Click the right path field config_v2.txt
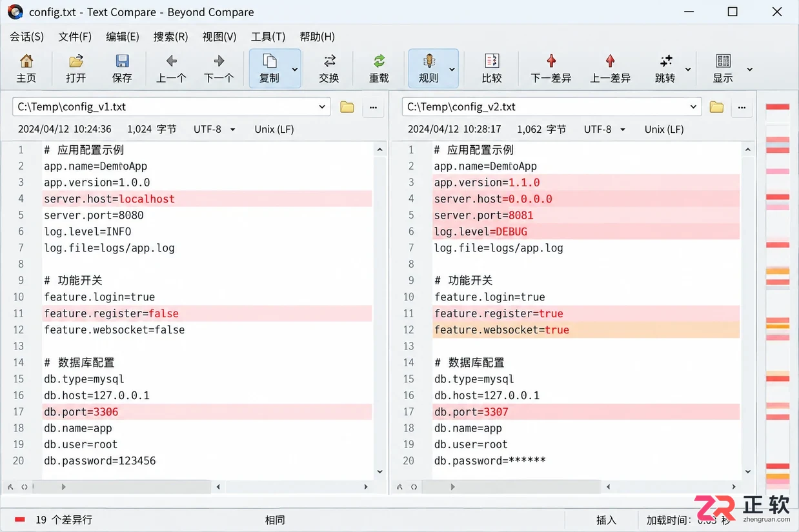The width and height of the screenshot is (799, 532). (x=552, y=107)
